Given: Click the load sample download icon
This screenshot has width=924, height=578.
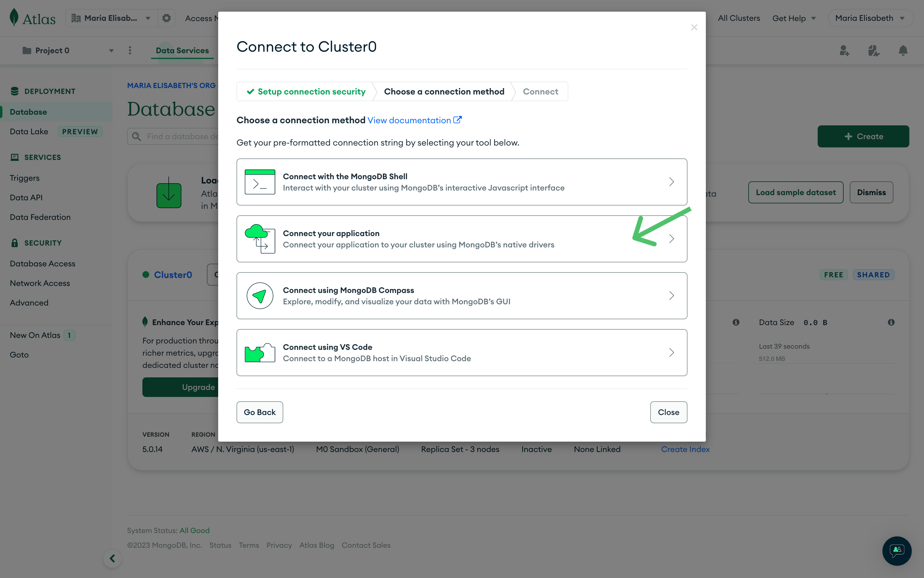Looking at the screenshot, I should tap(169, 192).
